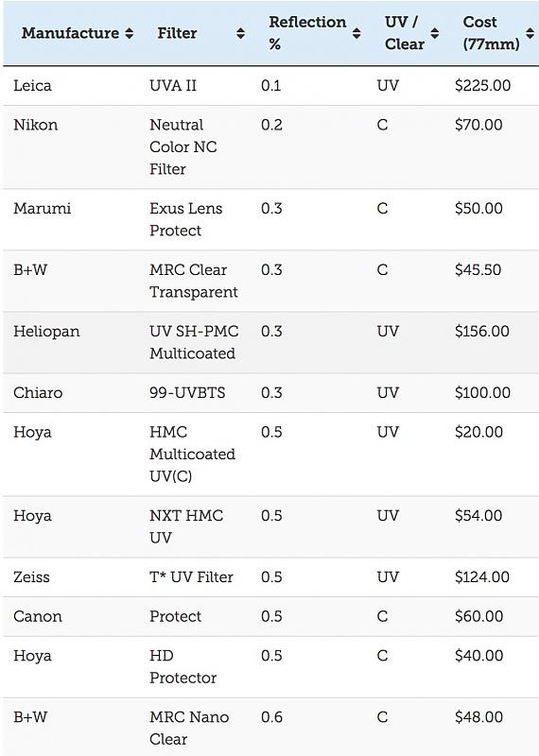Click the Cost (77mm) header label
539x756 pixels.
pyautogui.click(x=491, y=33)
